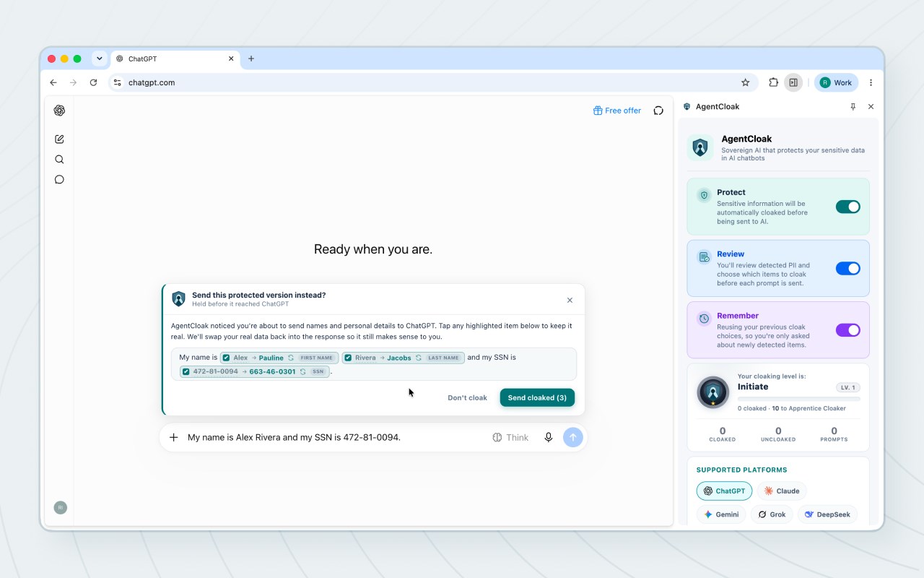924x578 pixels.
Task: Click the cloaking level Initiate badge
Action: coord(713,392)
